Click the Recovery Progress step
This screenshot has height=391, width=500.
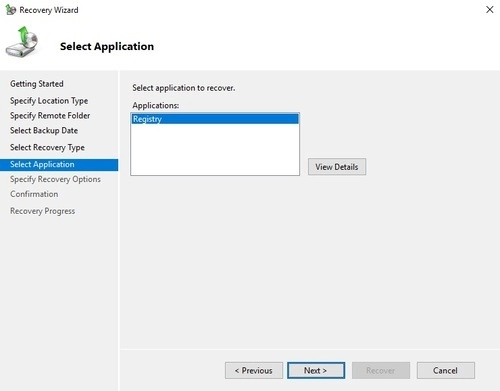[43, 211]
